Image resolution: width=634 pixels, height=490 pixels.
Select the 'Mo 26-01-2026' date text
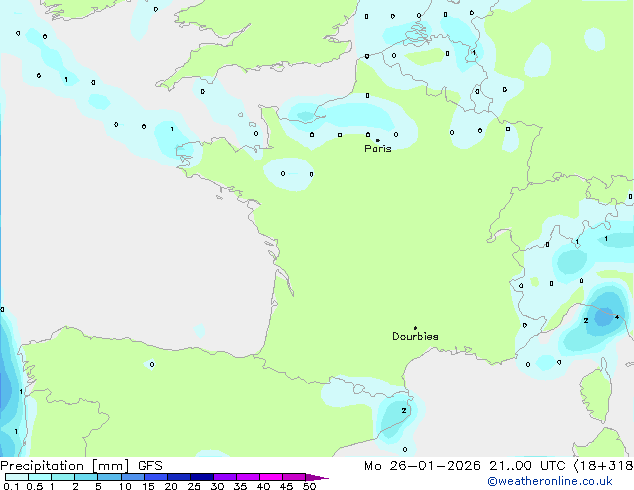[422, 466]
